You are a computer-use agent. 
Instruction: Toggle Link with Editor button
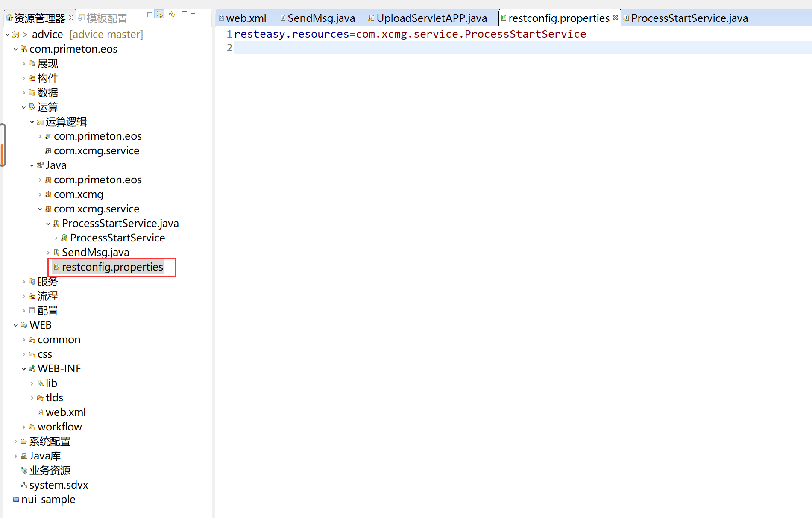159,14
